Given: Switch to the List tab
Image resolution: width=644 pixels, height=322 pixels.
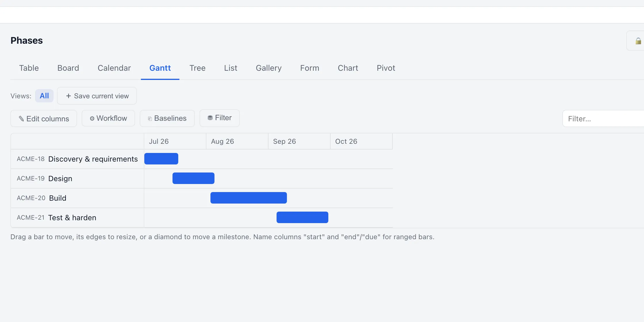Looking at the screenshot, I should (231, 68).
